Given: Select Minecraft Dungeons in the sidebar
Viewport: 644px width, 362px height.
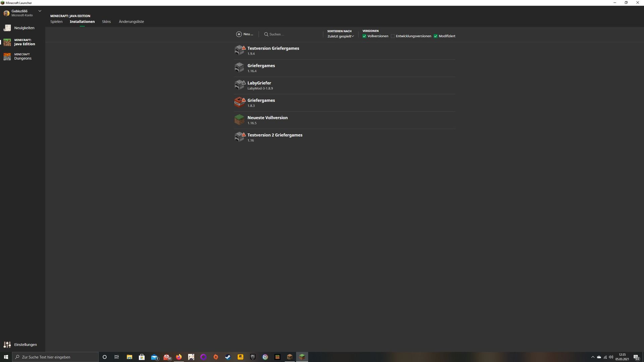Looking at the screenshot, I should 22,56.
